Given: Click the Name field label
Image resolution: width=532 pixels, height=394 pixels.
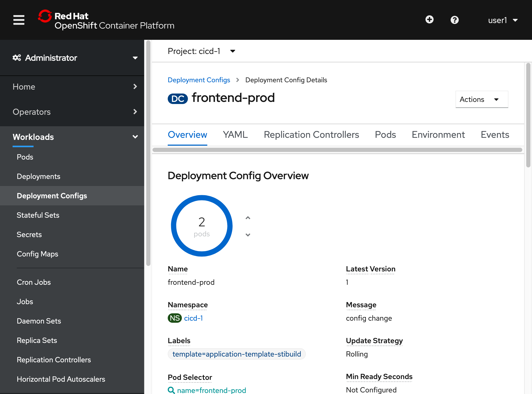Looking at the screenshot, I should [178, 269].
